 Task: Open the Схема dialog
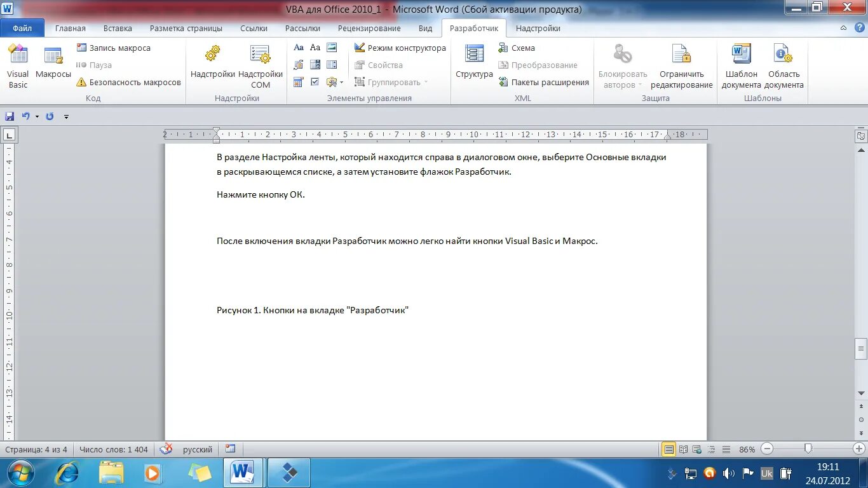tap(517, 48)
